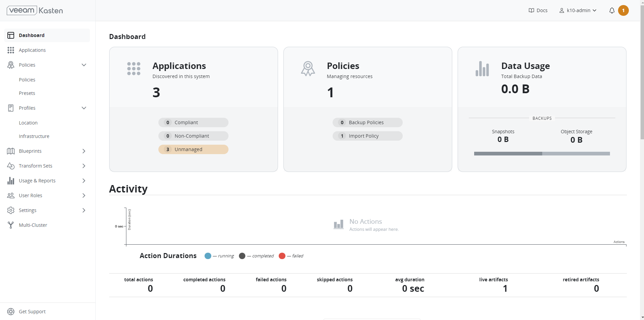644x320 pixels.
Task: Click the Blueprints map icon
Action: (x=11, y=151)
